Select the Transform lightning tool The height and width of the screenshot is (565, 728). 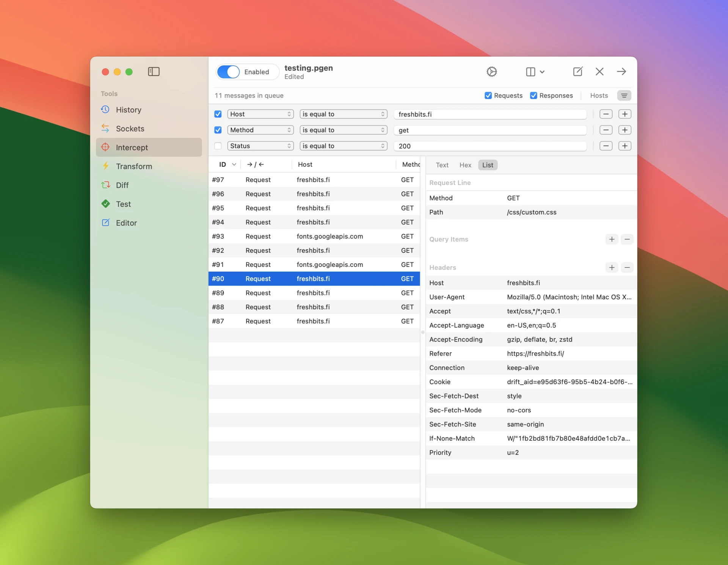pos(133,166)
